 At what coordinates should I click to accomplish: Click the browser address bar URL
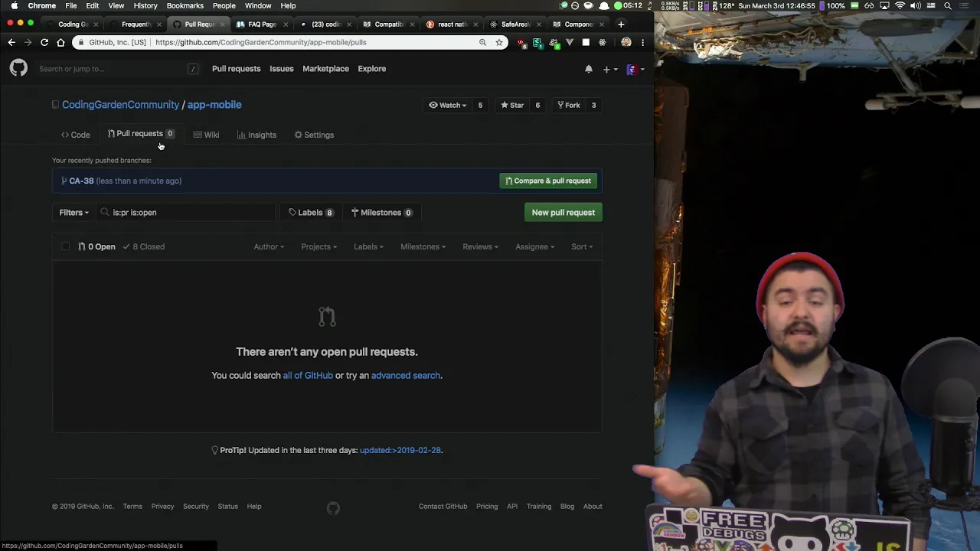261,42
